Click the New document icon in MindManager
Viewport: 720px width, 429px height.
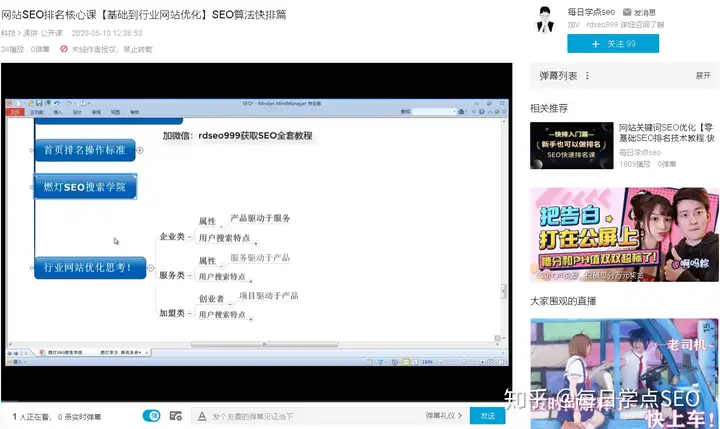click(19, 103)
